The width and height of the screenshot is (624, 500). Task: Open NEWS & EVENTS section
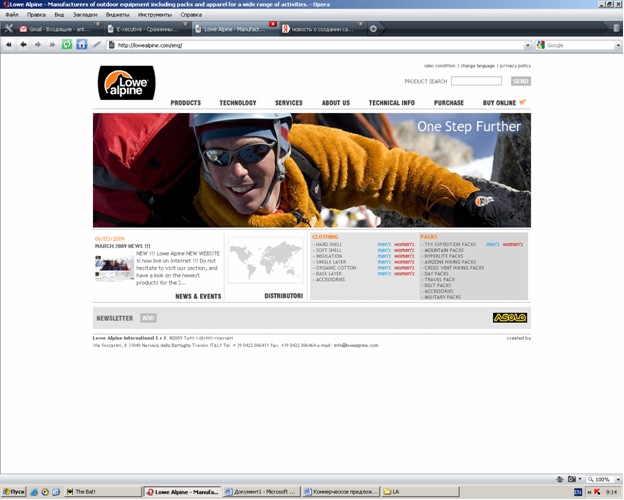click(198, 296)
